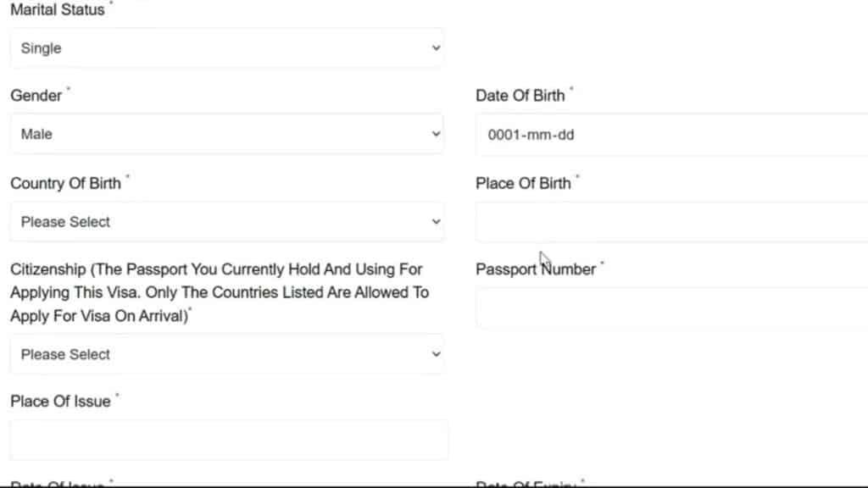
Task: Click the Place Of Issue text field
Action: click(229, 440)
